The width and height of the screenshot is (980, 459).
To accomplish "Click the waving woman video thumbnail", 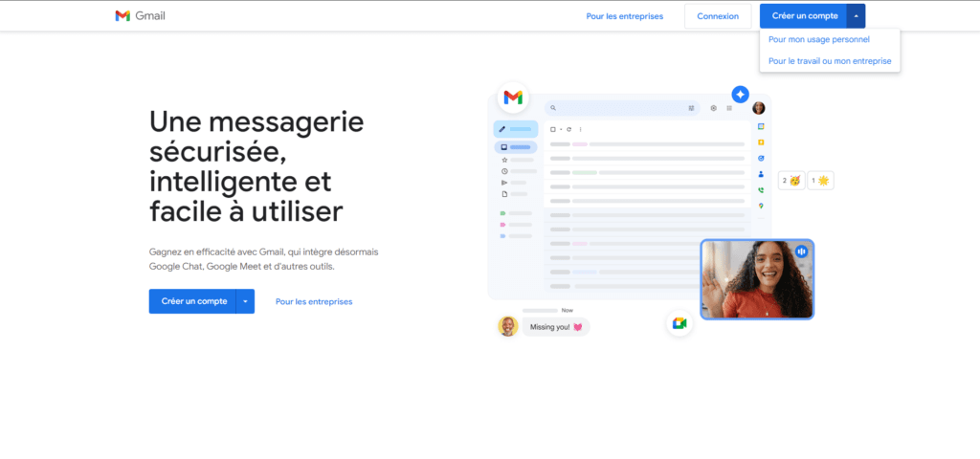I will 757,279.
